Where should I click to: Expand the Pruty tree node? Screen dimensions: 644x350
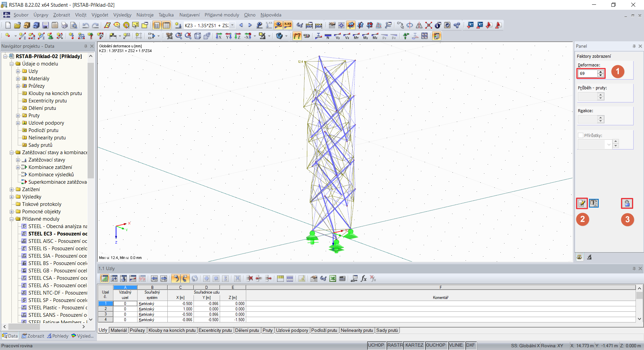tap(18, 116)
